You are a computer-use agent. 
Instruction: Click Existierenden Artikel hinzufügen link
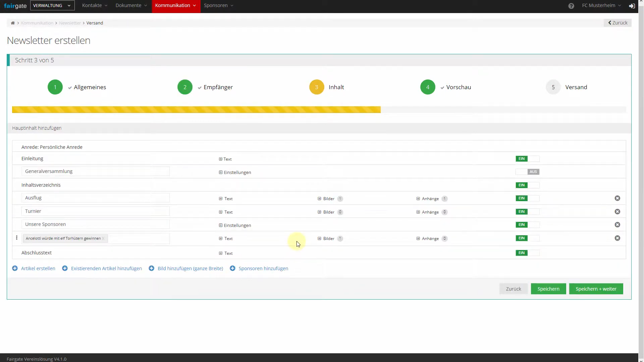(106, 268)
